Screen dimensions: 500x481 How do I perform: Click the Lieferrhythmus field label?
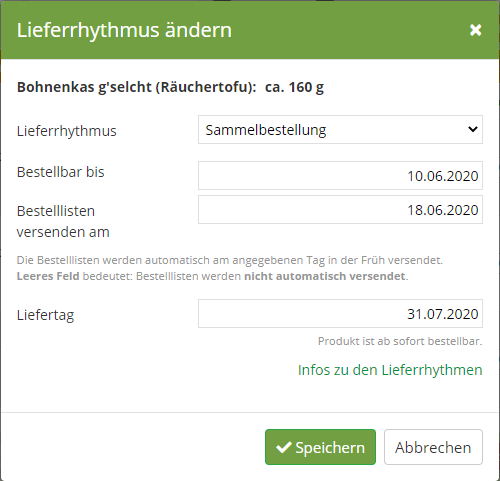67,131
